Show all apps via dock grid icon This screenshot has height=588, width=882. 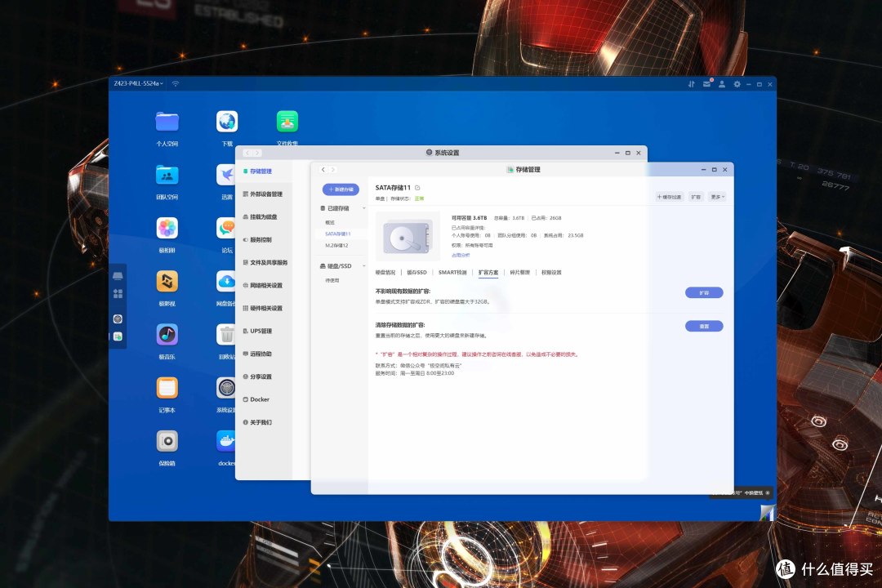pos(118,294)
